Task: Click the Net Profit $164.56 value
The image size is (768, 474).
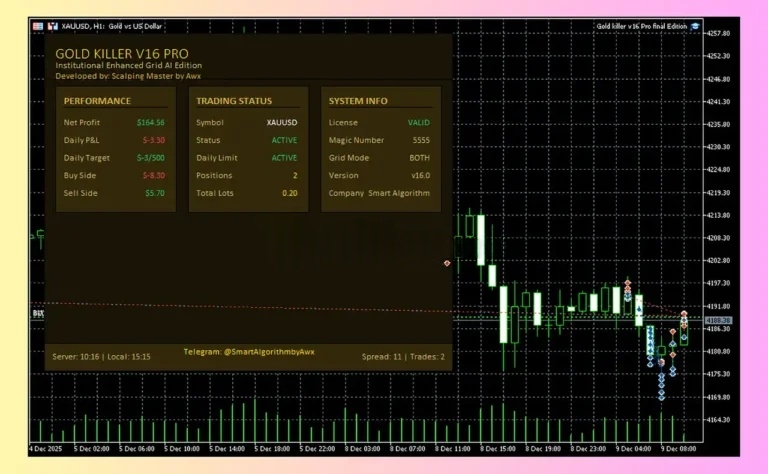Action: (151, 122)
